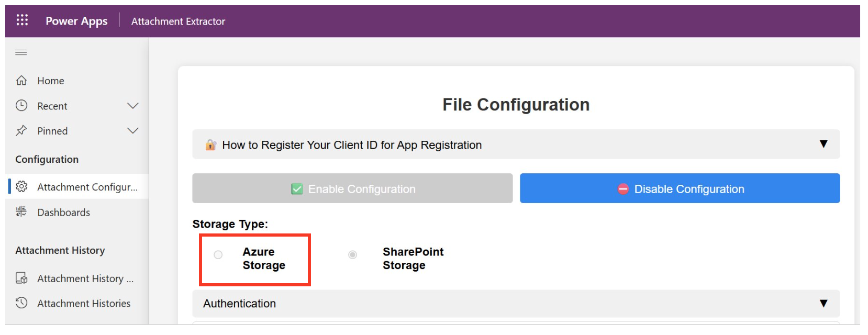868x335 pixels.
Task: Open Dashboards in the navigation
Action: 63,213
